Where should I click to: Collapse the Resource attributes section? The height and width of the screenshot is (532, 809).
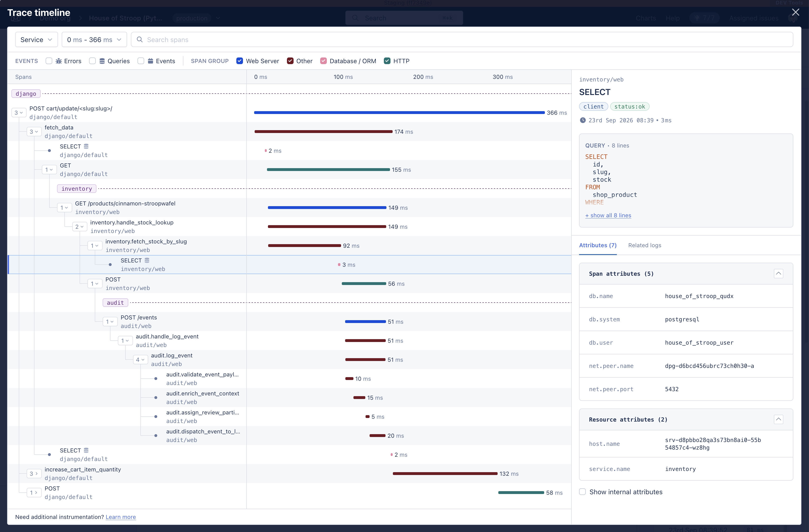pyautogui.click(x=778, y=419)
